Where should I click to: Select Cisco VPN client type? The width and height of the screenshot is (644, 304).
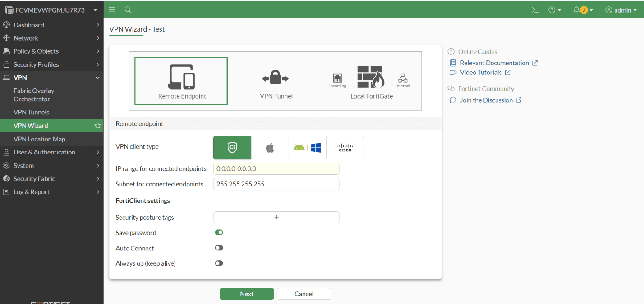point(345,148)
